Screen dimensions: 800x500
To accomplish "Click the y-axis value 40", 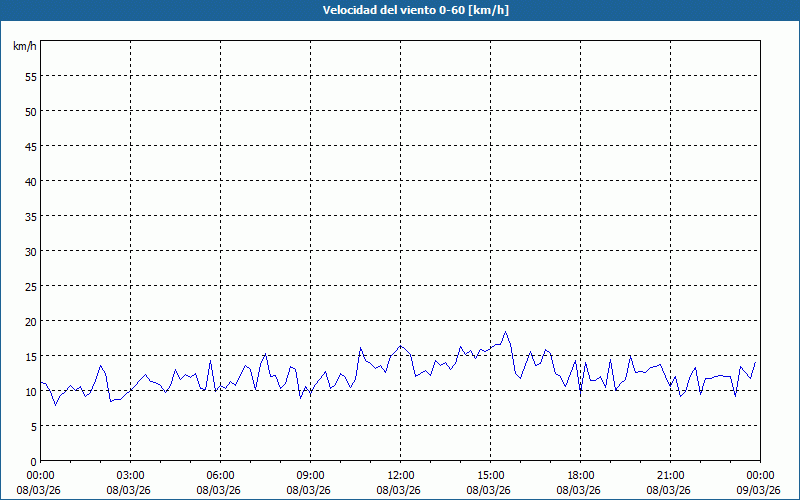I will pyautogui.click(x=30, y=181).
